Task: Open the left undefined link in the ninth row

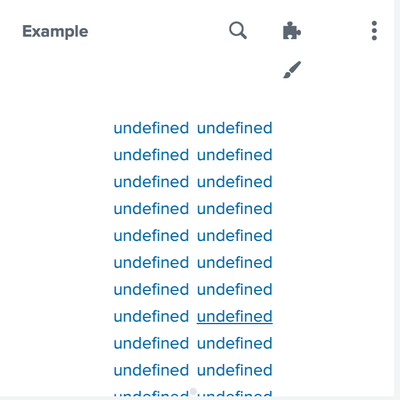Action: click(151, 343)
